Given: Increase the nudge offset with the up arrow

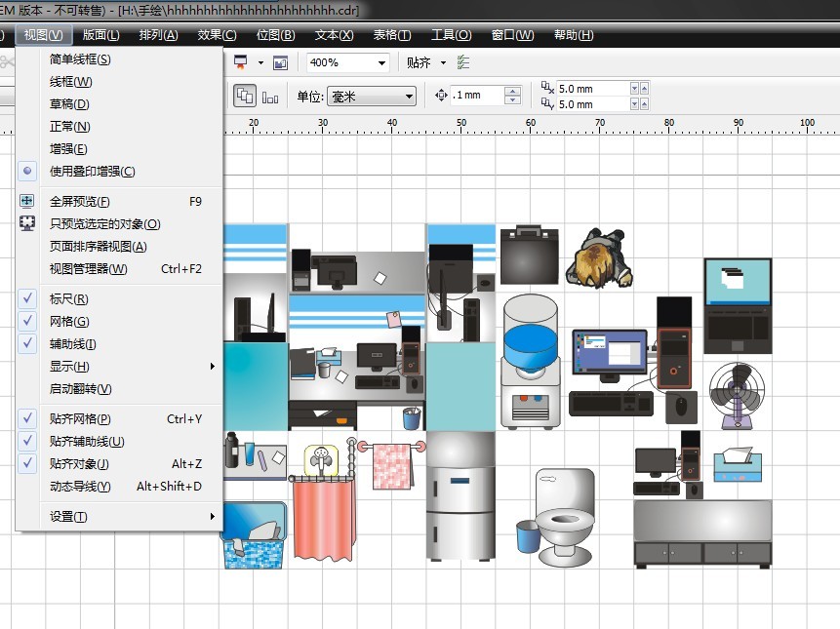Looking at the screenshot, I should [x=512, y=91].
